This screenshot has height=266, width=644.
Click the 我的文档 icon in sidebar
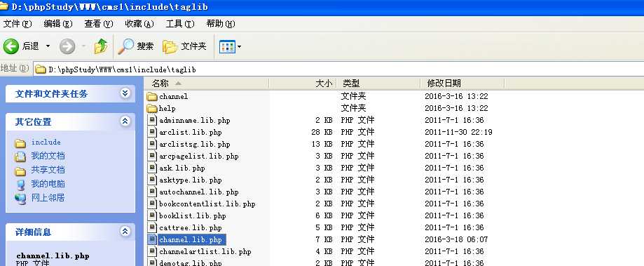[20, 157]
